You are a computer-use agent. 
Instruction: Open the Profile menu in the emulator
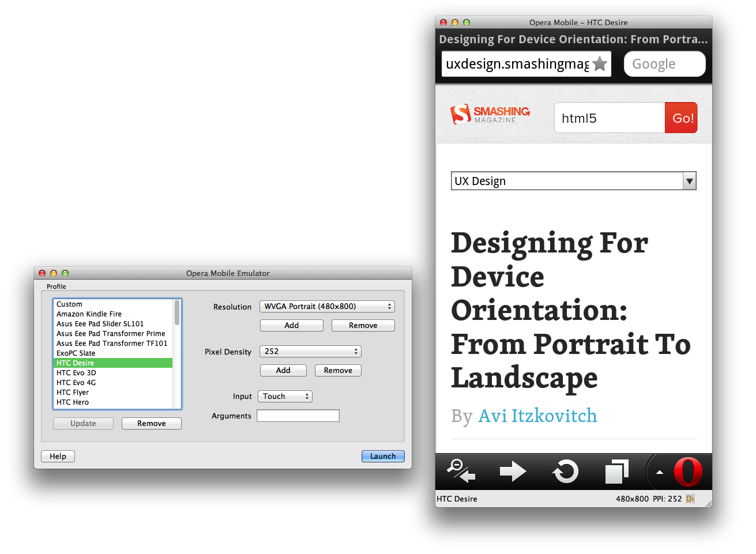tap(56, 286)
